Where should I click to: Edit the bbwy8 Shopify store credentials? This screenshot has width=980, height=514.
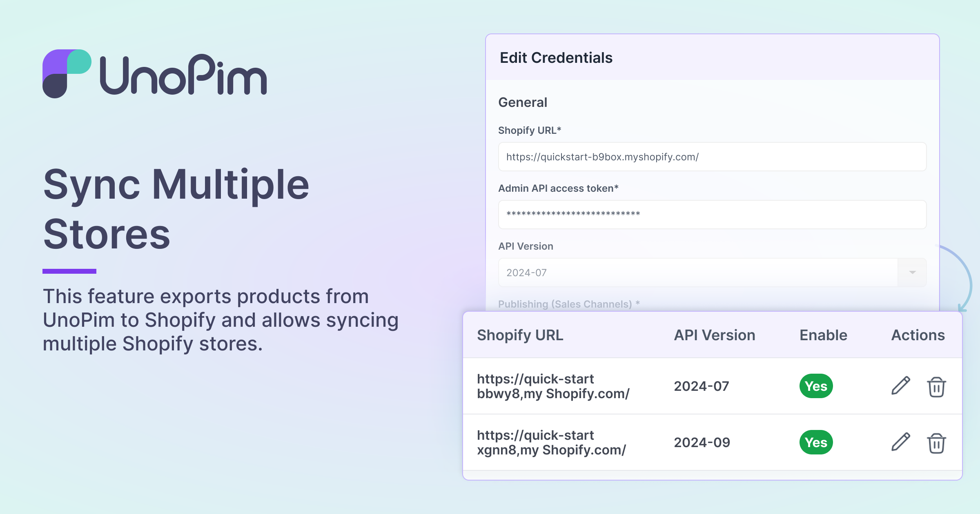pyautogui.click(x=900, y=386)
